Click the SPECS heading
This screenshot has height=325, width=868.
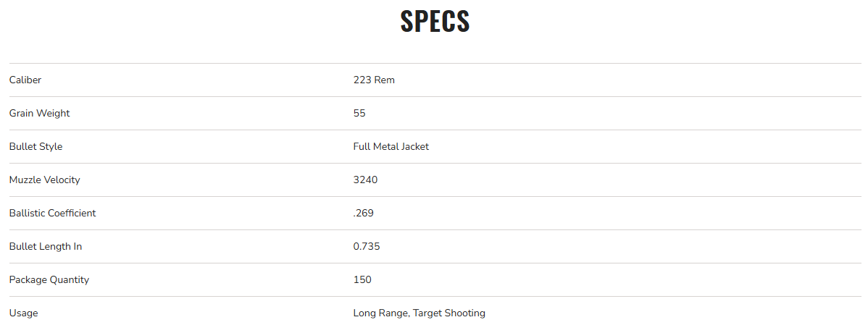435,22
